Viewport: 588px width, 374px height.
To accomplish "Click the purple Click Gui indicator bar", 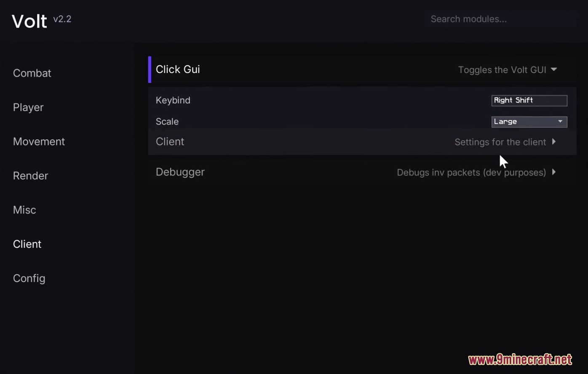I will pyautogui.click(x=150, y=69).
